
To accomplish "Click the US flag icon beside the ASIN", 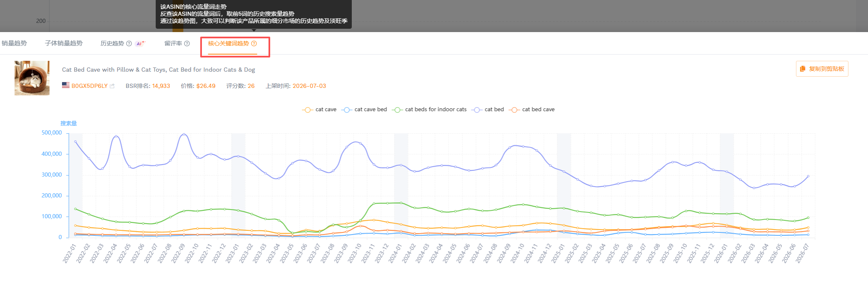I will tap(66, 85).
